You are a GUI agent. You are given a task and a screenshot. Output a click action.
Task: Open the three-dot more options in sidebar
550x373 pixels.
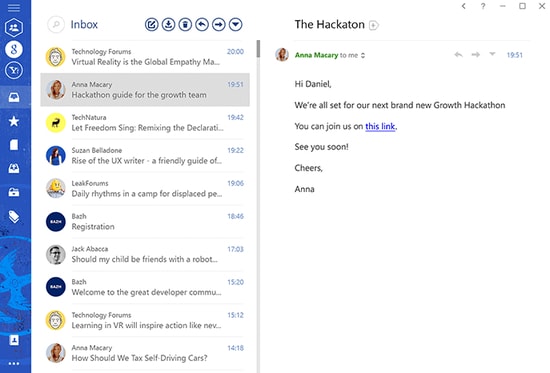(x=14, y=364)
